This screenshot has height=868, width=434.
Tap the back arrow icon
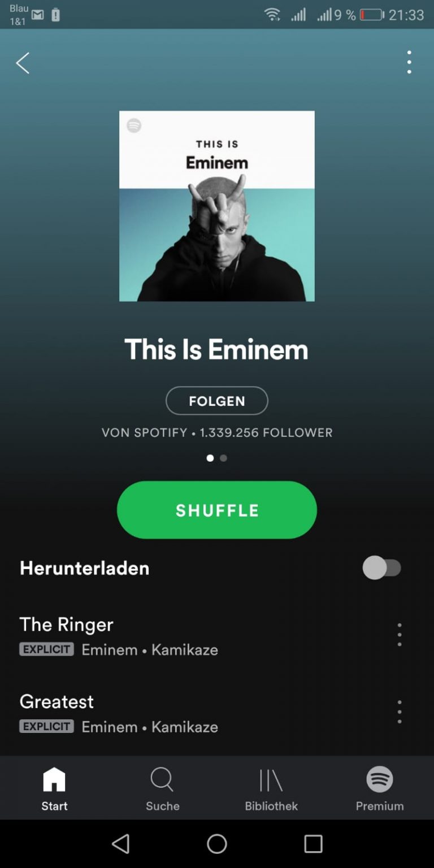point(23,63)
